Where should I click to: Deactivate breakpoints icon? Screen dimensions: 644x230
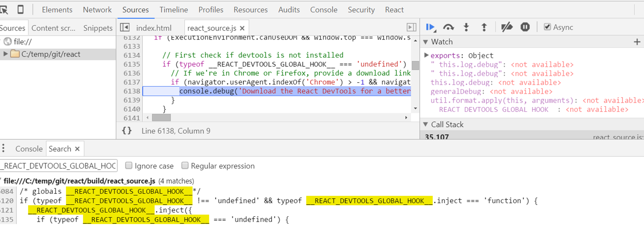coord(507,27)
